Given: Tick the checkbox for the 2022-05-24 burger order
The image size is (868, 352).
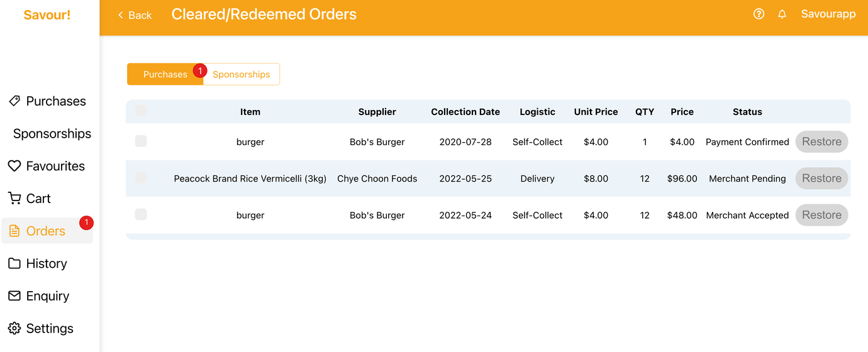Looking at the screenshot, I should (x=141, y=215).
